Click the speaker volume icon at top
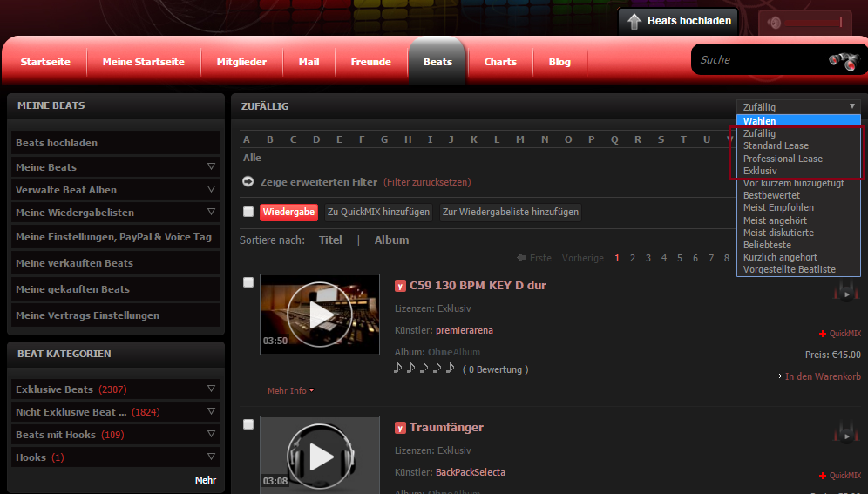Viewport: 868px width, 494px height. [x=774, y=23]
